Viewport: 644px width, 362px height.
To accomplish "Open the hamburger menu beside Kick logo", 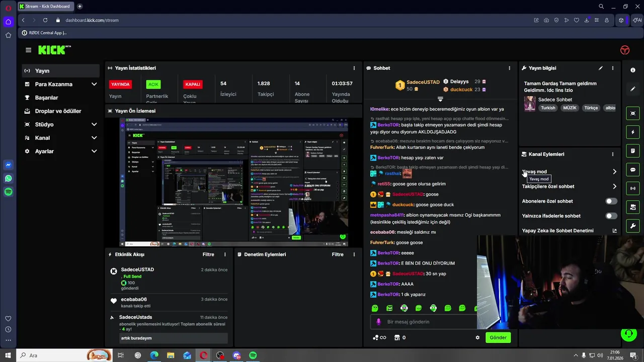I will click(x=28, y=50).
